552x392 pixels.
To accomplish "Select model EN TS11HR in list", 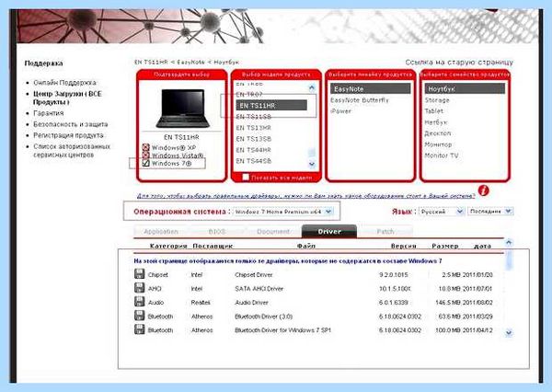I will [271, 105].
